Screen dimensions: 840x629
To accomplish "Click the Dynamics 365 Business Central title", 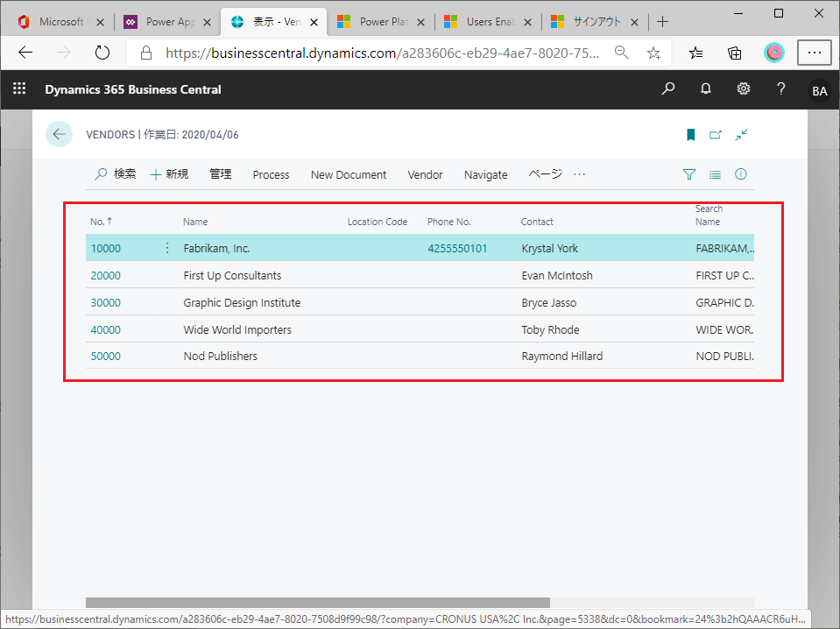I will (x=133, y=89).
